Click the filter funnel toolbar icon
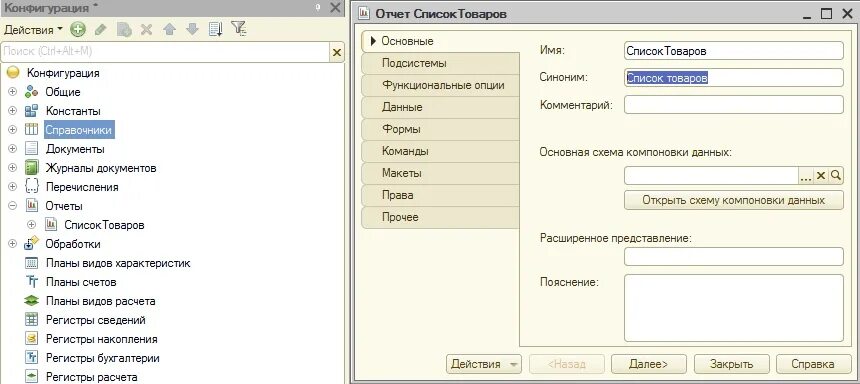860x384 pixels. click(x=239, y=29)
